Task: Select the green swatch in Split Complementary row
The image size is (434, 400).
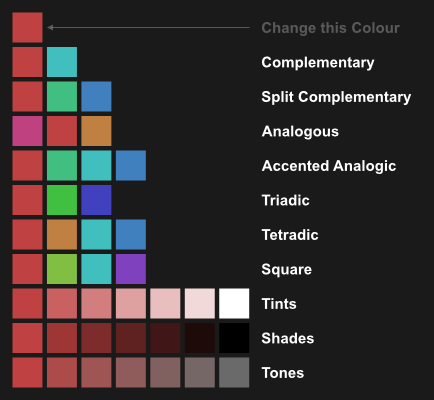Action: point(62,96)
